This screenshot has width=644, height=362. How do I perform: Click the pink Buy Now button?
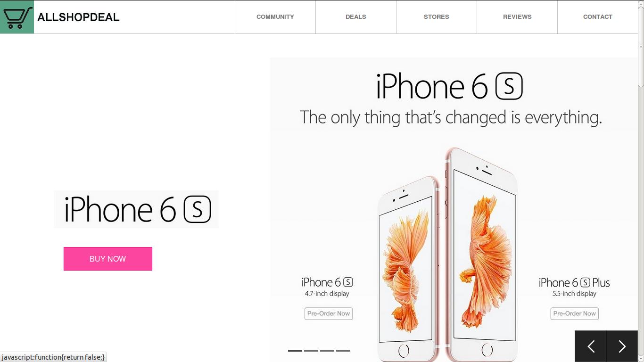[108, 259]
